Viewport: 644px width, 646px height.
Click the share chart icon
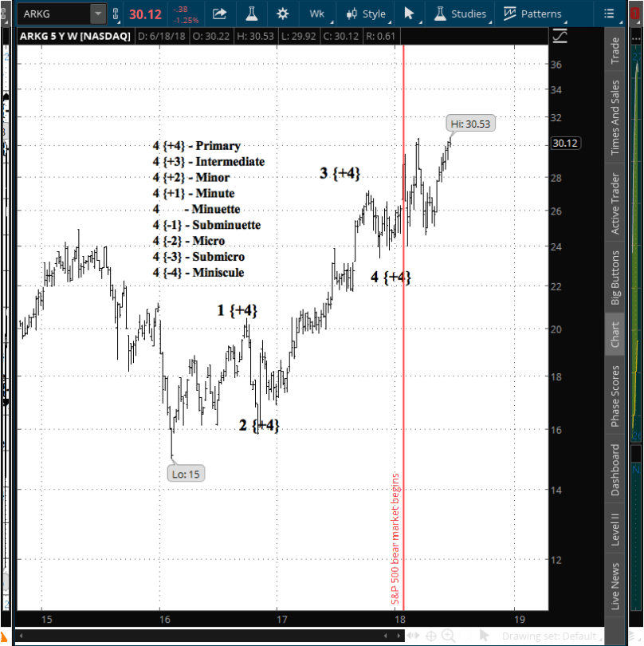[220, 14]
